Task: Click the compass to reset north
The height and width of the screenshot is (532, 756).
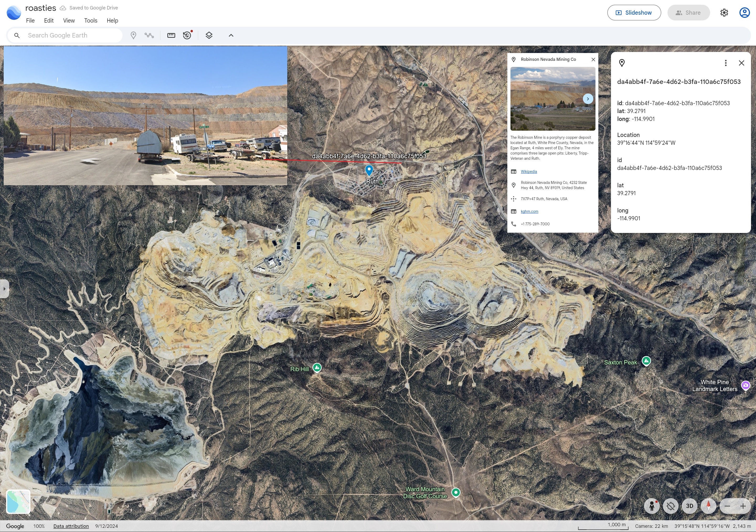Action: click(709, 506)
